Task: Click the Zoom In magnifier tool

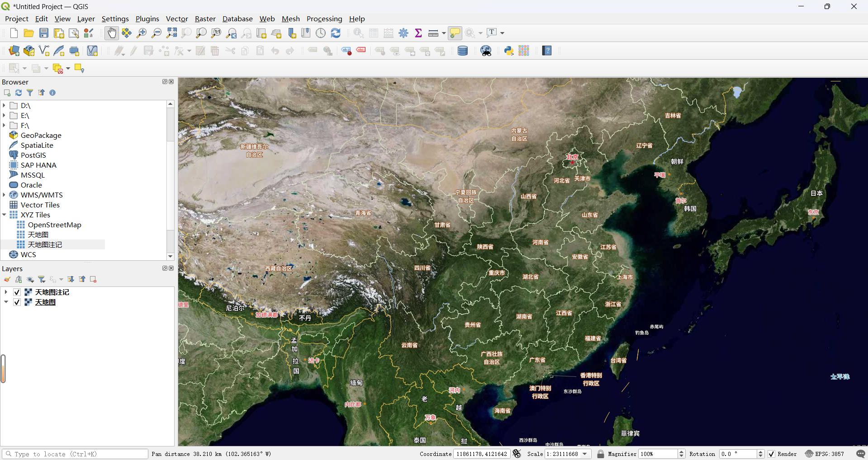Action: click(142, 33)
